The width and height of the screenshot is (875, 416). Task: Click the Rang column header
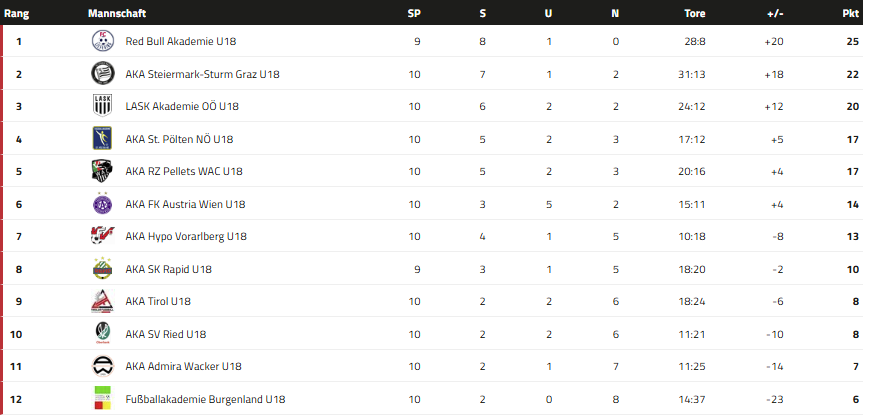pos(16,13)
